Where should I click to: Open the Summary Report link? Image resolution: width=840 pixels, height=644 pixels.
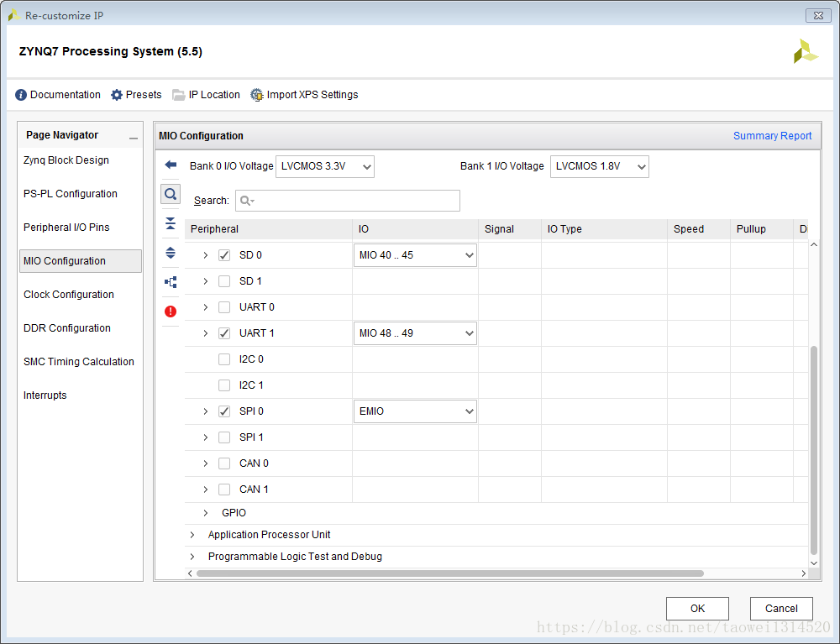(x=772, y=136)
